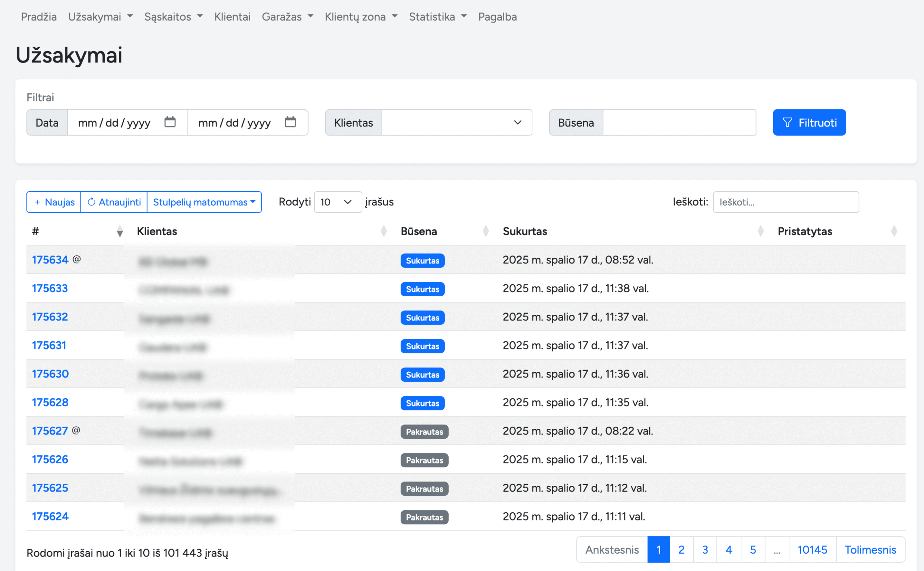
Task: Click the @ icon beside order 175627
Action: tap(76, 431)
